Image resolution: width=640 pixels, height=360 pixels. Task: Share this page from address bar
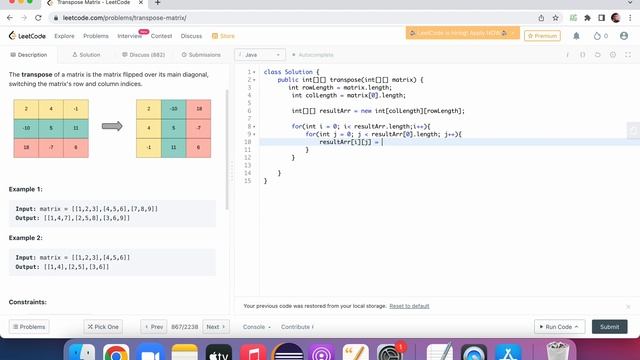click(541, 18)
